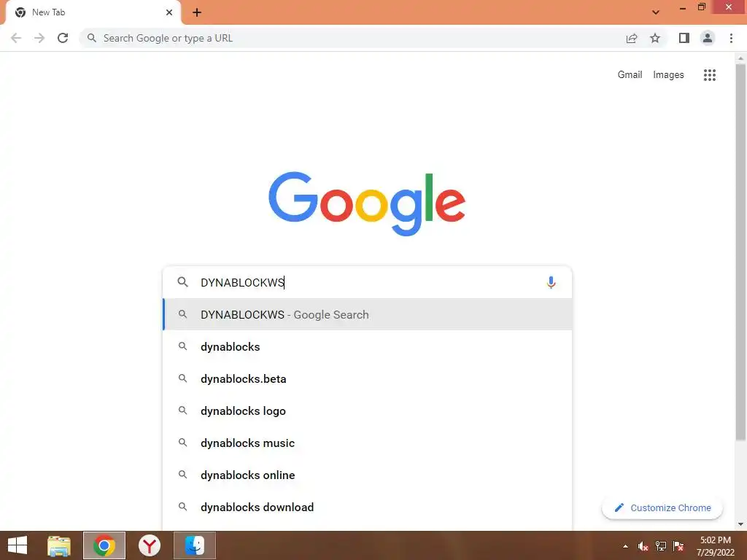The width and height of the screenshot is (747, 560).
Task: Pick the 'dynablocks logo' suggestion
Action: 368,411
